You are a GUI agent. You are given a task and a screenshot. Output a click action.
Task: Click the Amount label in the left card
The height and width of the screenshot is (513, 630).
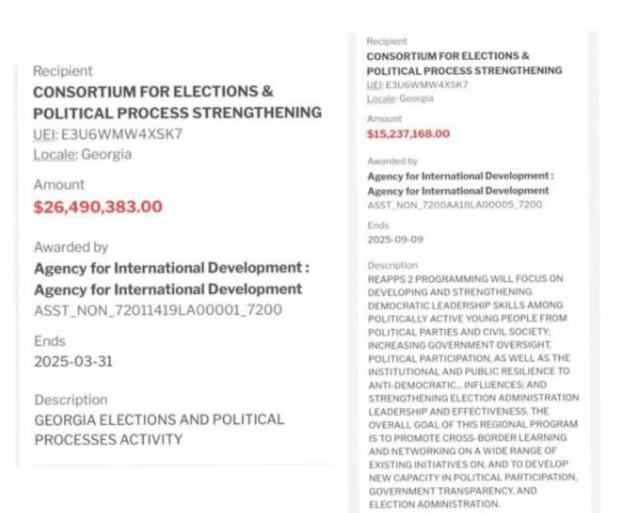pos(59,185)
